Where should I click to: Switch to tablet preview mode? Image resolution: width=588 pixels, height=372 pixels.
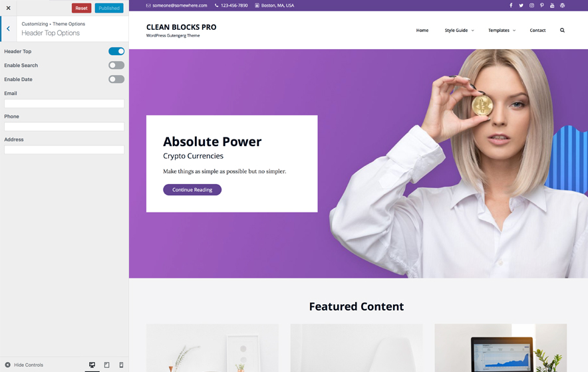(107, 365)
